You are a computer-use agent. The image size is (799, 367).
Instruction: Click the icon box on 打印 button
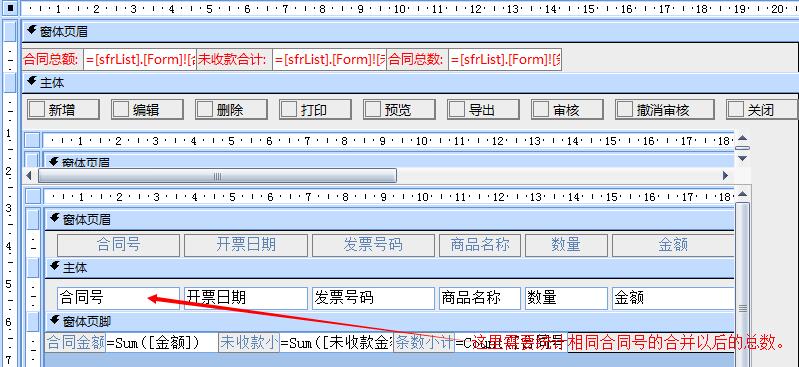pyautogui.click(x=289, y=109)
